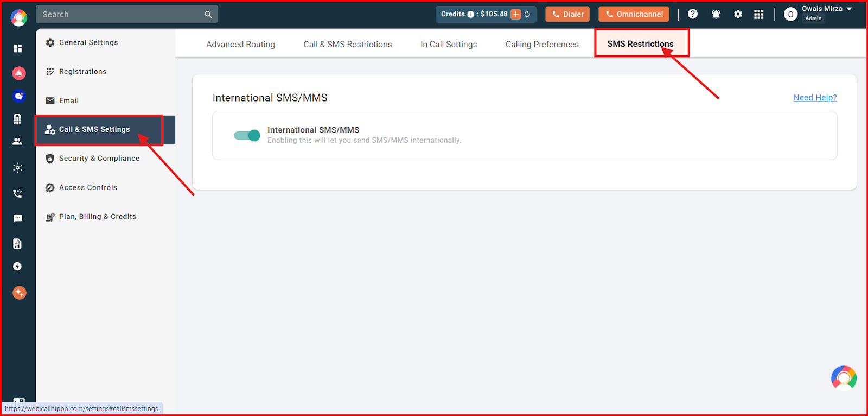Open the dial pad numbers icon in left rail
Screen dimensions: 868x416
pos(17,118)
